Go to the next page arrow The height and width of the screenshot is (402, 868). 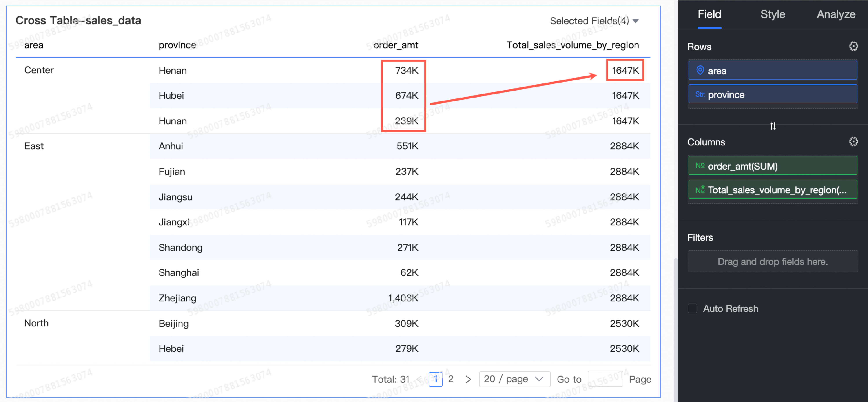point(468,379)
